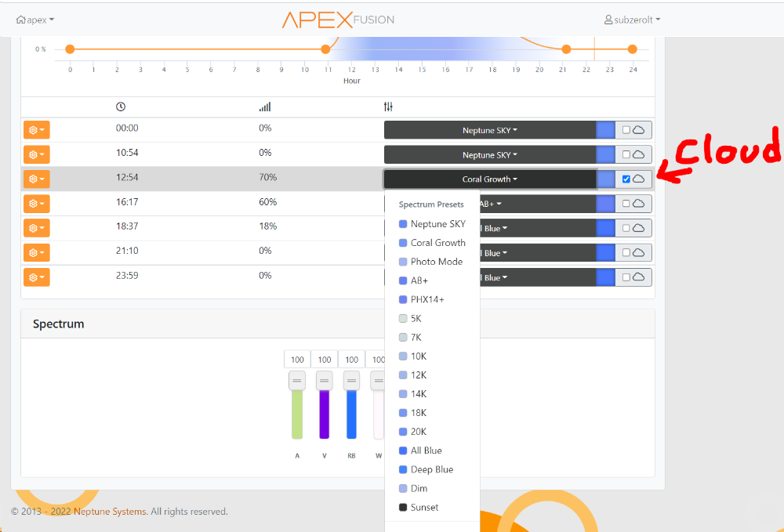Open the gear menu for the 23:59 row

(x=37, y=277)
